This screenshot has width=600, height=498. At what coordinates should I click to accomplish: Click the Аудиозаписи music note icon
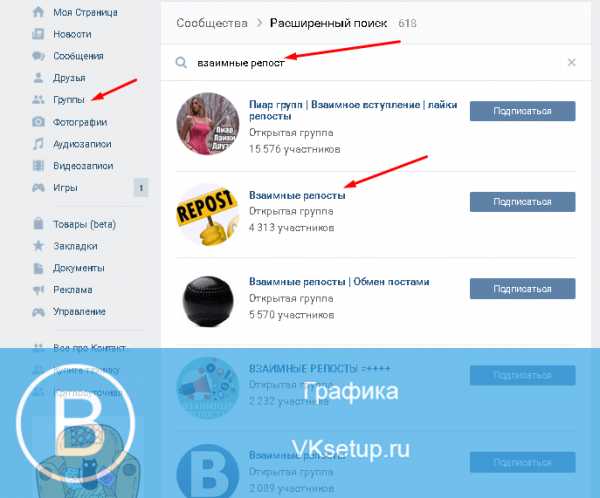(x=38, y=144)
